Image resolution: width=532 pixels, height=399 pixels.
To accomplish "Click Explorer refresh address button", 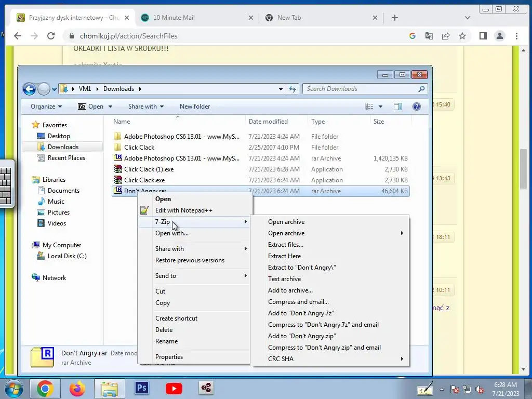I will pos(292,89).
